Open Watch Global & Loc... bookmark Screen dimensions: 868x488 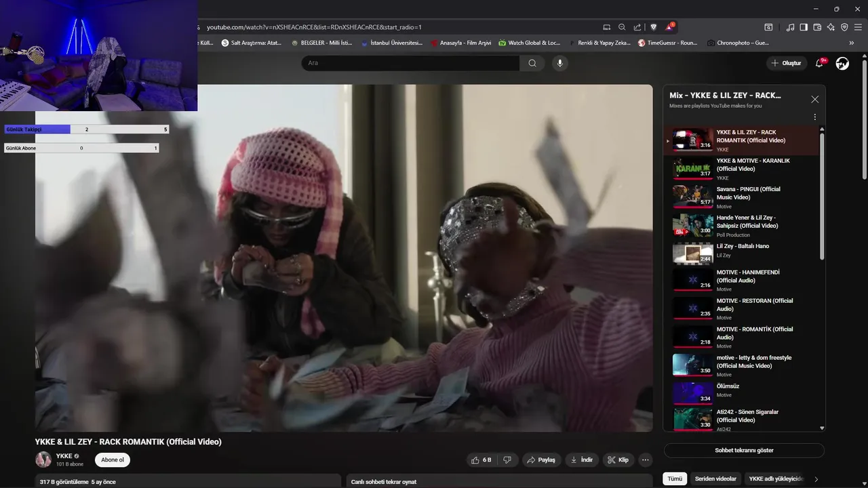530,43
